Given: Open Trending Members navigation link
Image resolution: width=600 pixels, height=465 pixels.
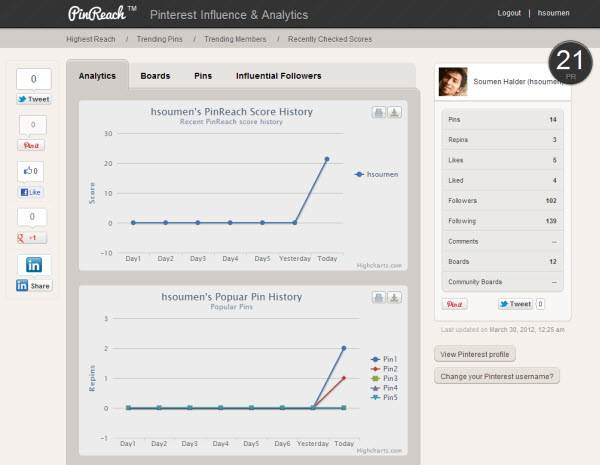Looking at the screenshot, I should point(235,39).
